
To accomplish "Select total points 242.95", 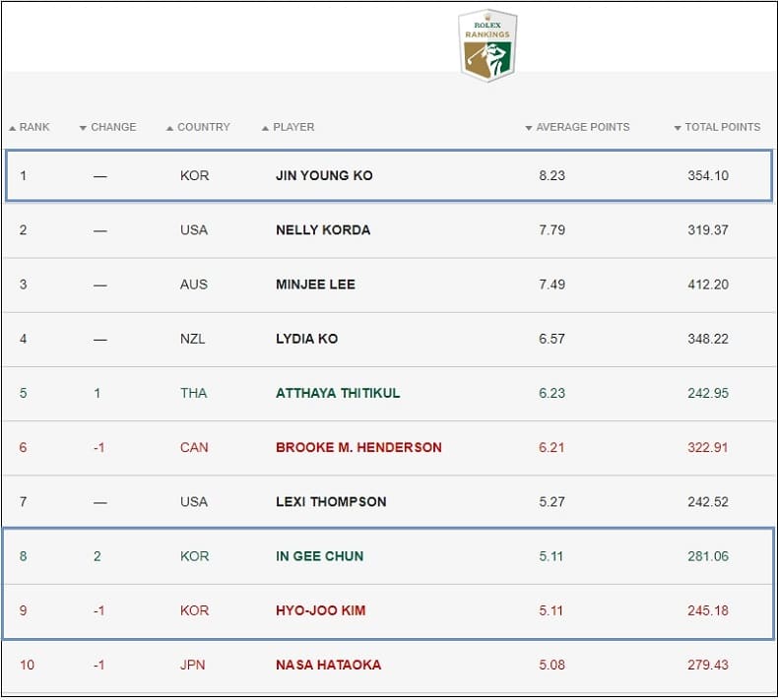I will [708, 393].
